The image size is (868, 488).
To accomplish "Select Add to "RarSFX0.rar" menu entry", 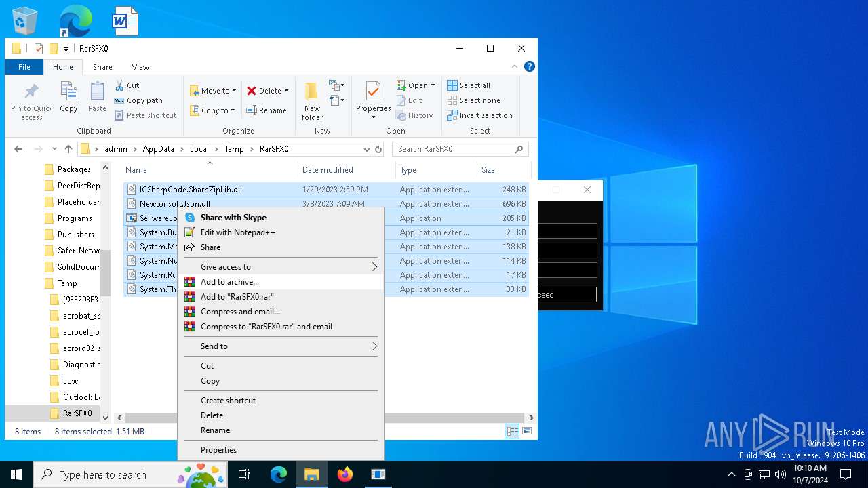I will coord(281,297).
